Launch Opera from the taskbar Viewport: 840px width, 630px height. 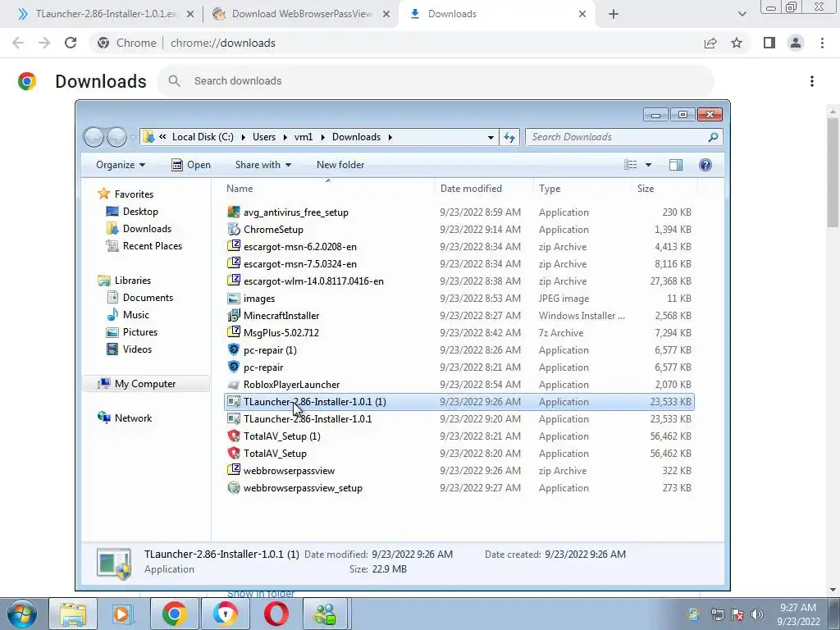point(276,614)
